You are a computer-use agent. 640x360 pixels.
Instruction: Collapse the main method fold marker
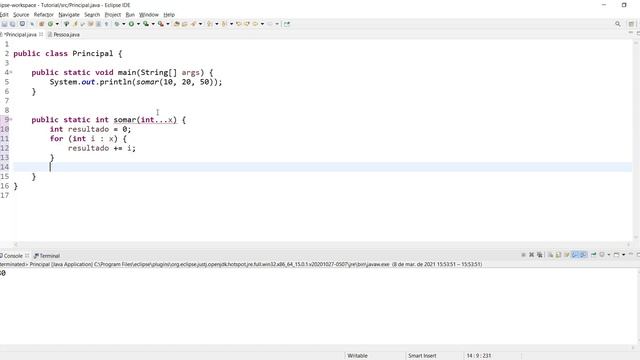pos(11,72)
